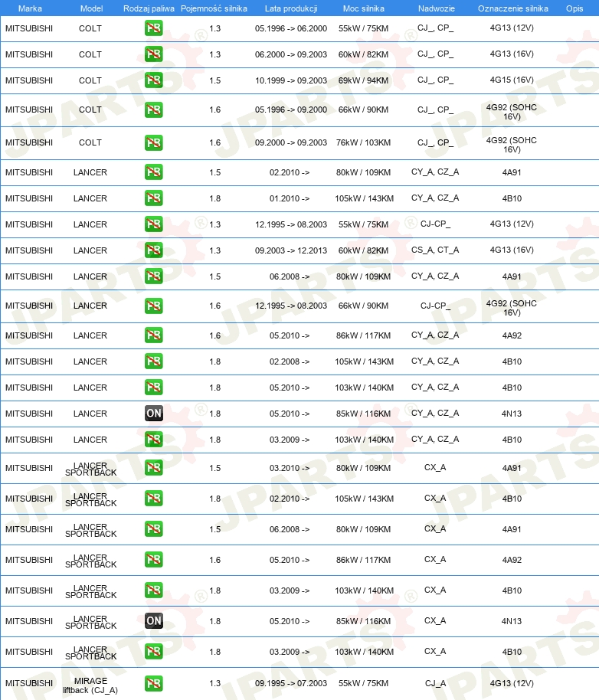The width and height of the screenshot is (599, 700).
Task: Select production dates 05.1996 -> 09.2000
Action: pyautogui.click(x=291, y=110)
